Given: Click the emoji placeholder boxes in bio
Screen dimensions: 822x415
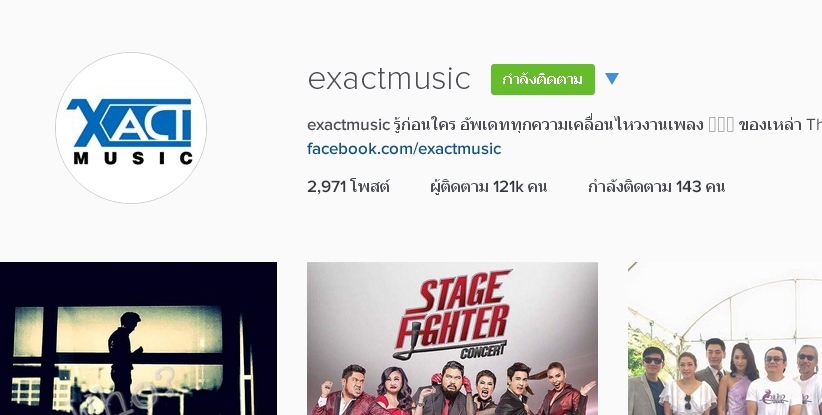Looking at the screenshot, I should point(721,125).
